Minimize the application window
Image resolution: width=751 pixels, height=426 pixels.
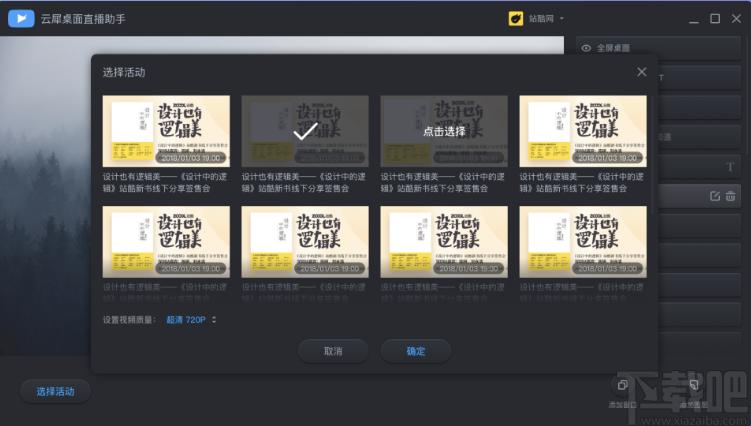[693, 18]
